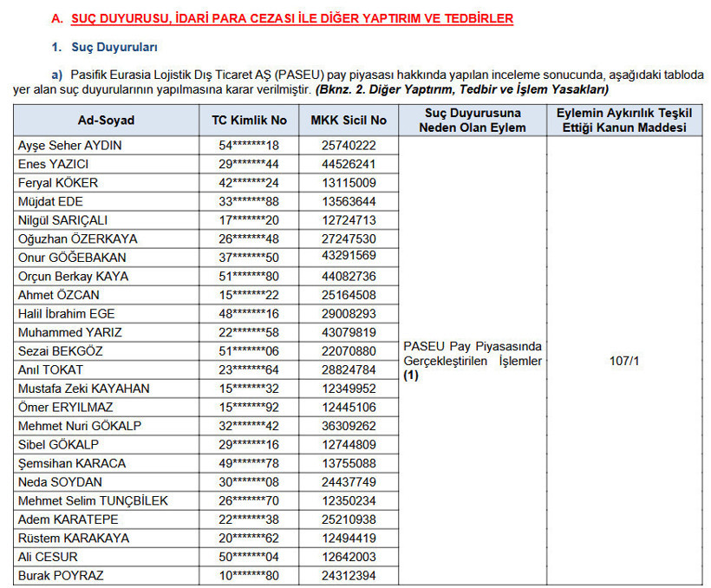Select the name 'Burak POYRAZ'
The width and height of the screenshot is (711, 588).
pos(61,576)
